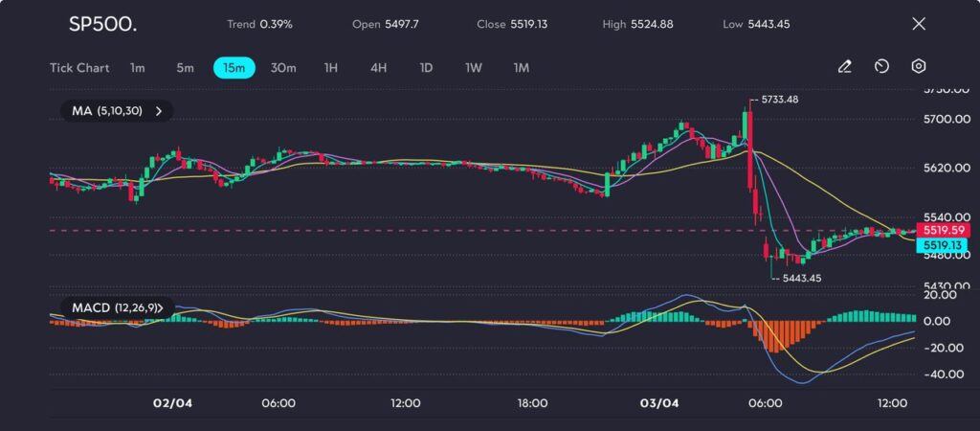Image resolution: width=980 pixels, height=431 pixels.
Task: Select the active 15m timeframe
Action: coord(234,68)
